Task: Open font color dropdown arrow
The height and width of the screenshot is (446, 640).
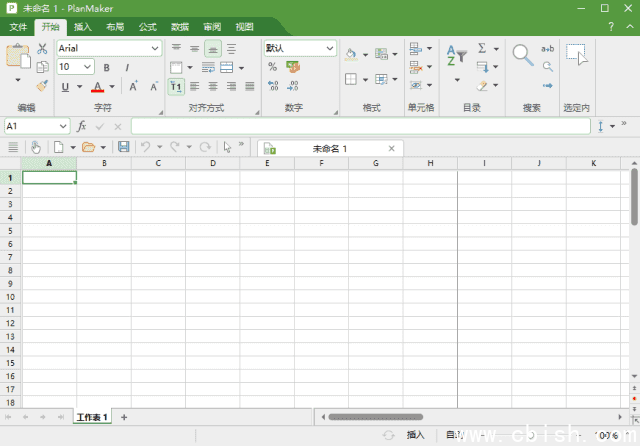Action: (x=112, y=87)
